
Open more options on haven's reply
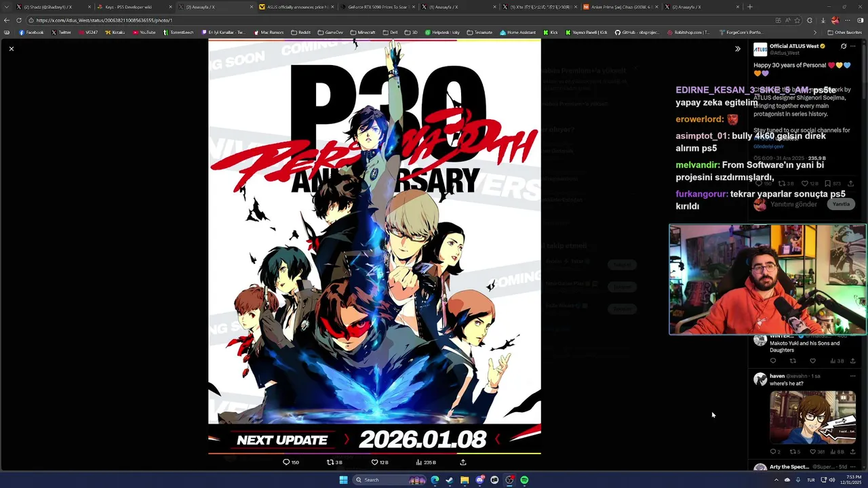[853, 376]
